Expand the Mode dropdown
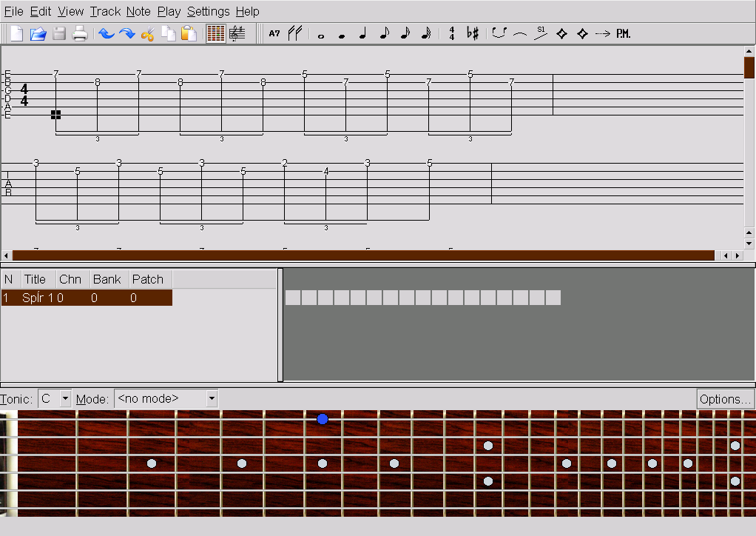This screenshot has height=536, width=756. pyautogui.click(x=212, y=399)
